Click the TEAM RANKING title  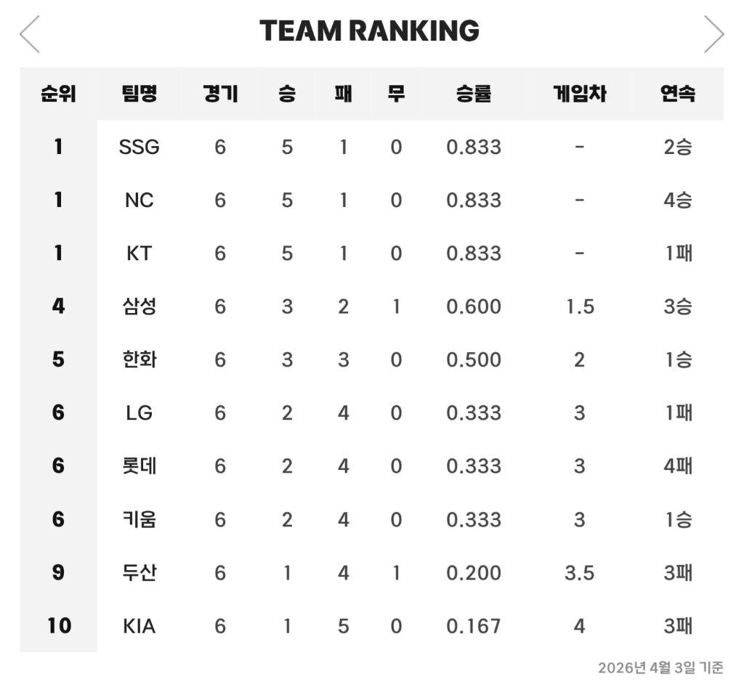370,31
